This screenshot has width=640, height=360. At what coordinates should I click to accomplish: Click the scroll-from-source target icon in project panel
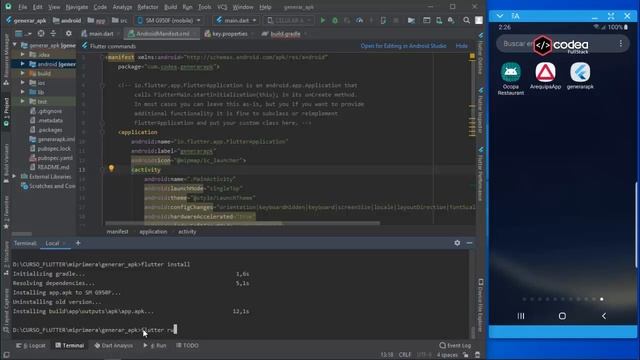coord(41,33)
